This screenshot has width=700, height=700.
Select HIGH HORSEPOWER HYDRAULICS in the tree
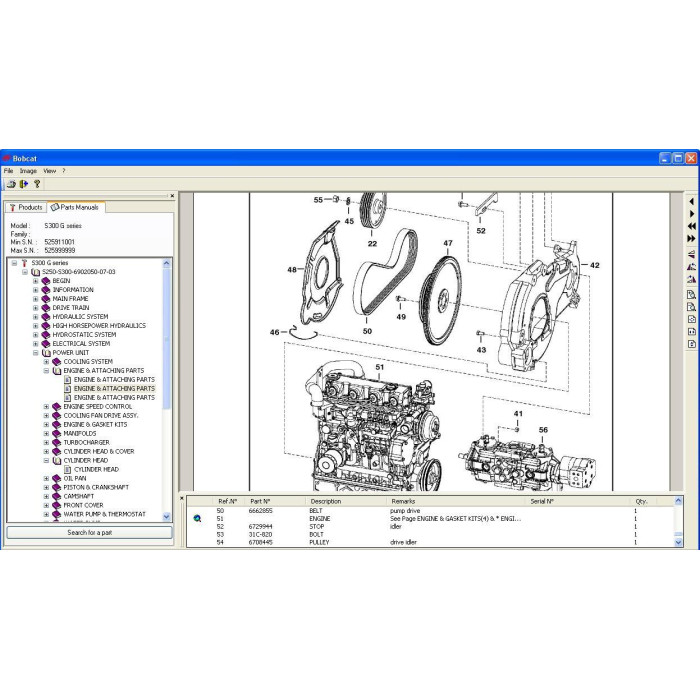click(x=99, y=326)
